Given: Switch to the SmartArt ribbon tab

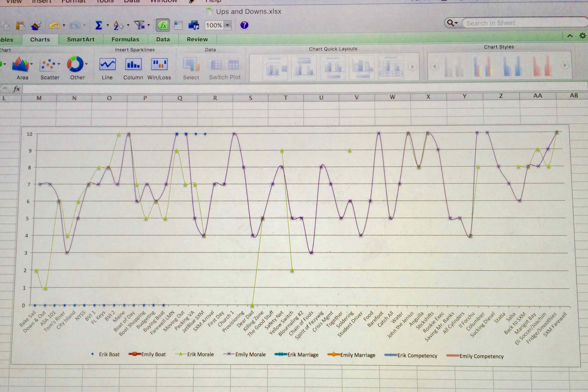Looking at the screenshot, I should [x=81, y=40].
